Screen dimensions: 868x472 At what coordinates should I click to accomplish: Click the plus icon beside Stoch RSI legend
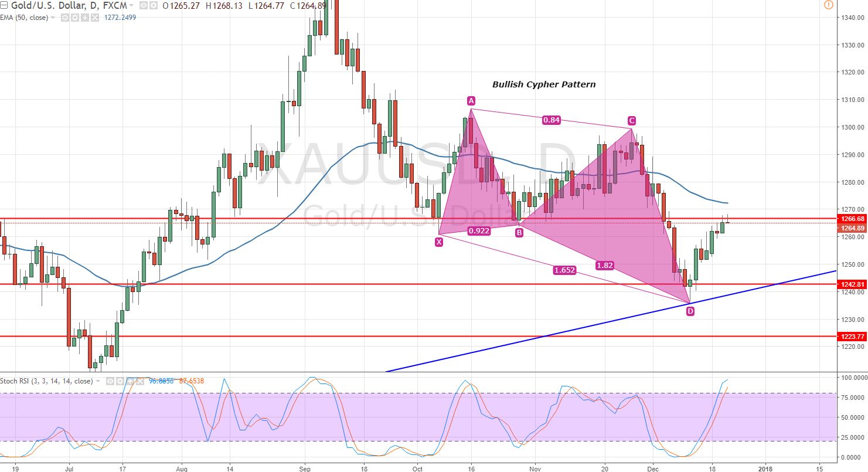pyautogui.click(x=130, y=381)
